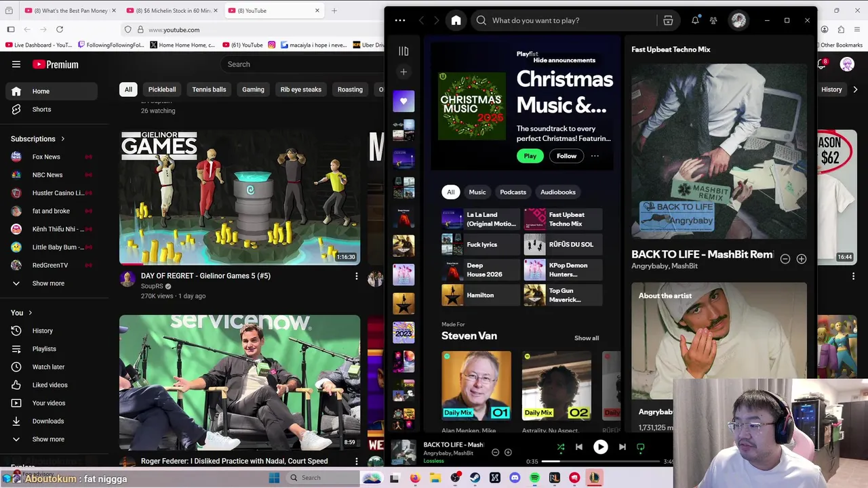Add BACK TO LIFE to library in Now Playing panel

(x=801, y=259)
